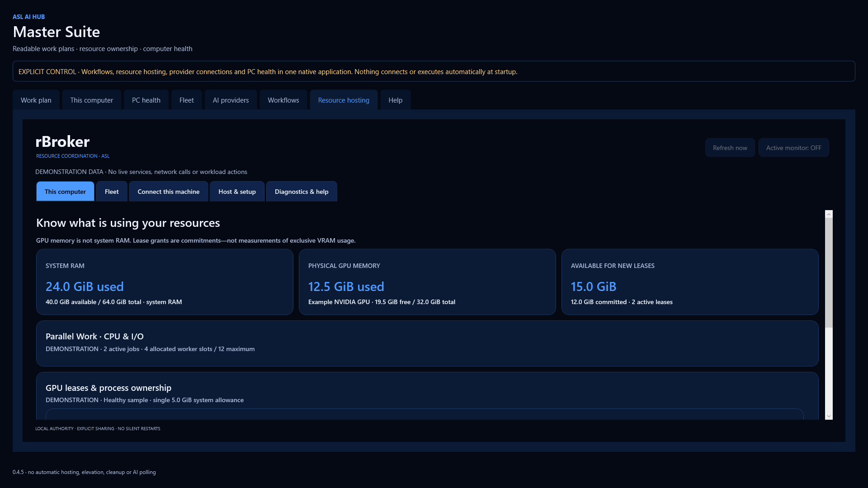Screen dimensions: 868x488
Task: Click the Readable work plans tagline
Action: point(103,49)
